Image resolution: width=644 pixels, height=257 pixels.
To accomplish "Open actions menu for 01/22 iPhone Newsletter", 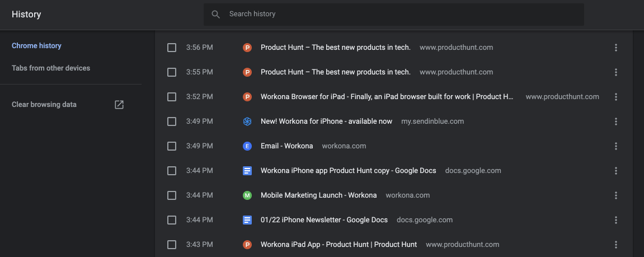I will click(x=615, y=221).
